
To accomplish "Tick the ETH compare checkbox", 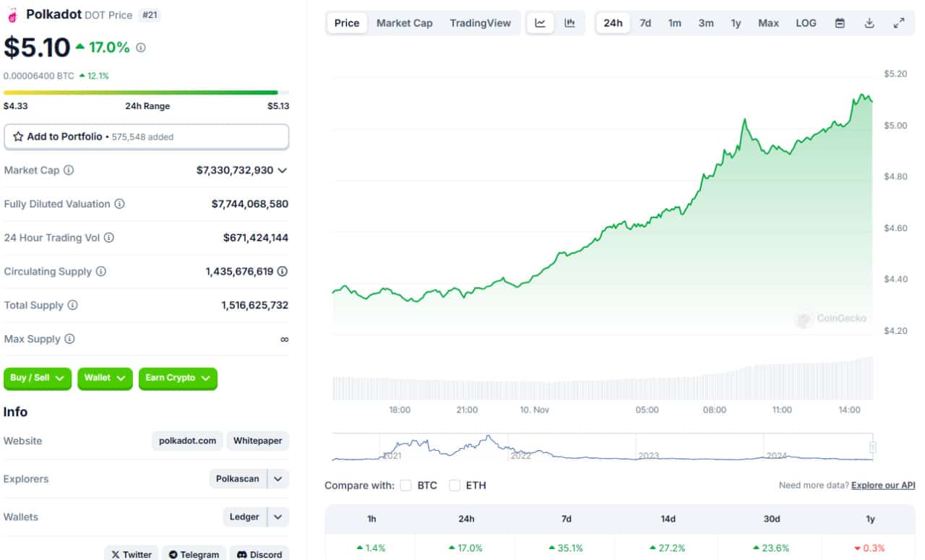I will point(455,486).
